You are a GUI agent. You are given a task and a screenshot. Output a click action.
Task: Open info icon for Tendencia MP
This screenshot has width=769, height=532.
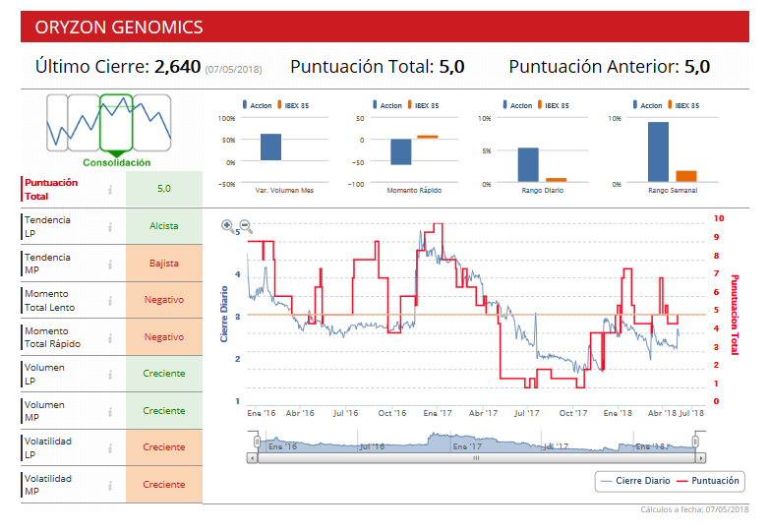pos(110,264)
